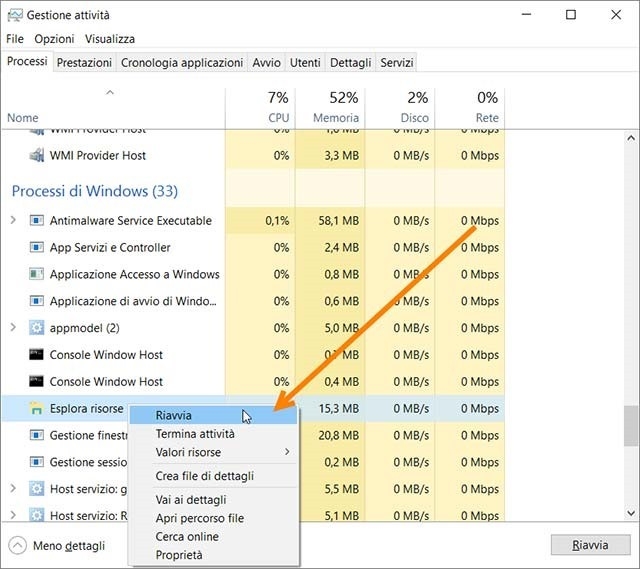640x569 pixels.
Task: Click the Esplora risorse folder icon
Action: pyautogui.click(x=36, y=408)
